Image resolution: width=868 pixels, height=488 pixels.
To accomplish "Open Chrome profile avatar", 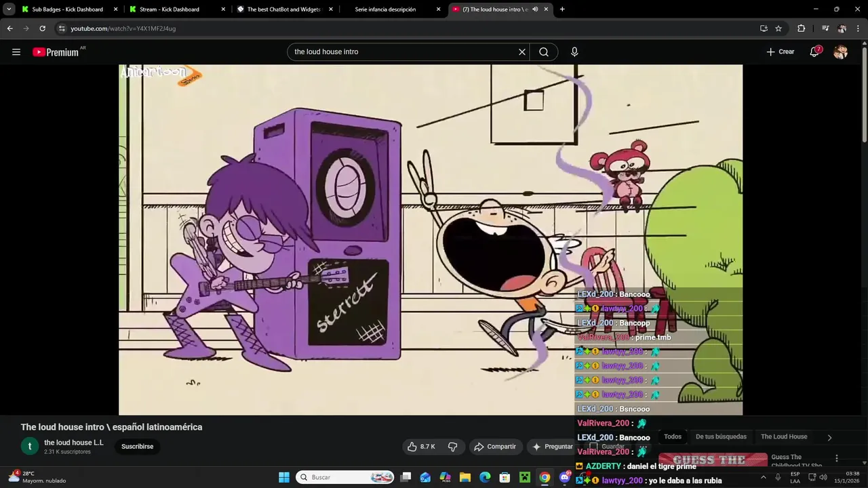I will (842, 28).
